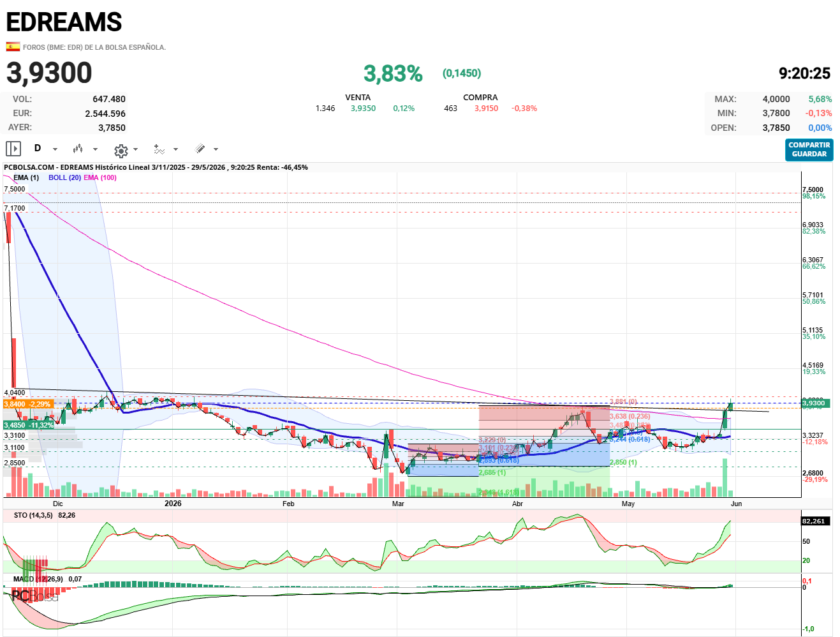The width and height of the screenshot is (840, 637).
Task: Click the 9:20:25 clock time
Action: point(804,73)
